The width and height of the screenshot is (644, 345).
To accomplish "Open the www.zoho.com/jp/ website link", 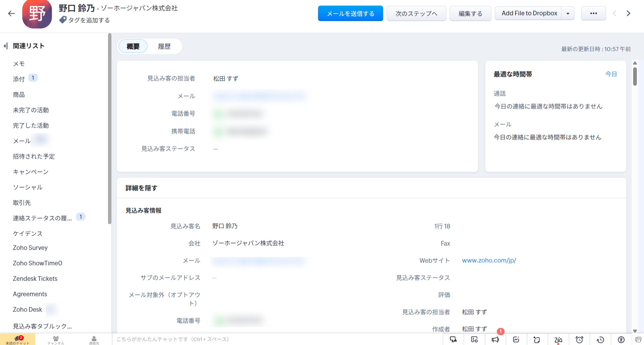I will click(x=489, y=260).
